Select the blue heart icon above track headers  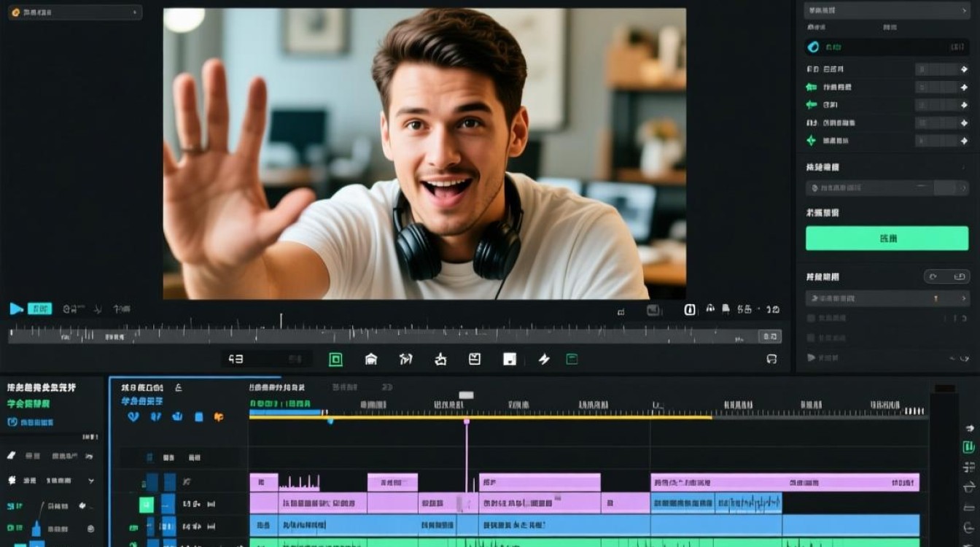tap(133, 416)
